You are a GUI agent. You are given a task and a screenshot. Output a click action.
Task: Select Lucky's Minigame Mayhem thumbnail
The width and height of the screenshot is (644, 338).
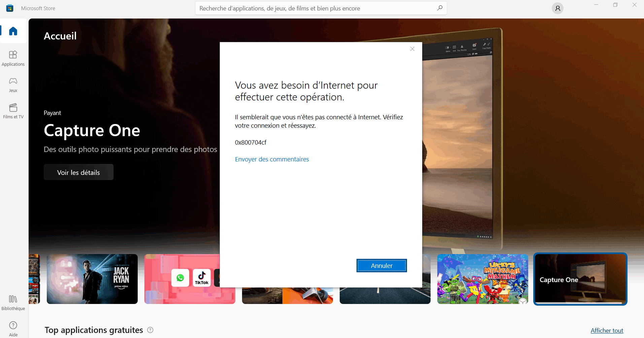pyautogui.click(x=483, y=279)
